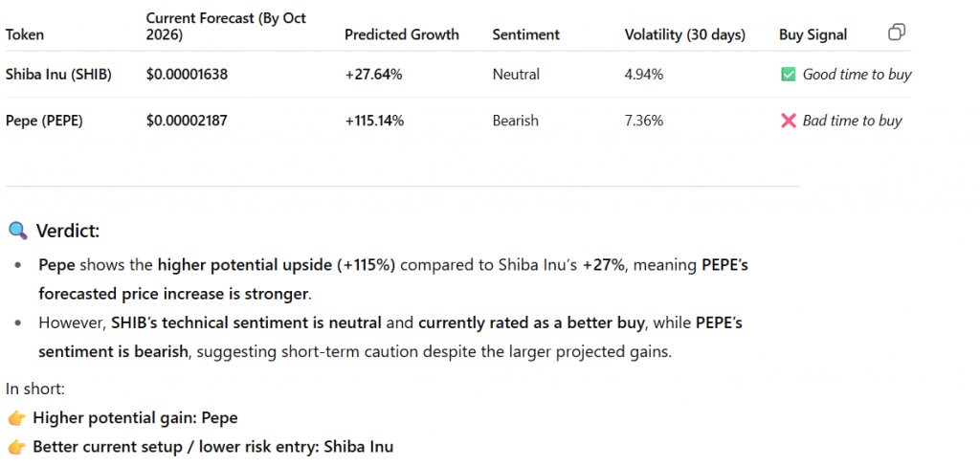The image size is (980, 467).
Task: Click the Buy Signal column header
Action: [813, 34]
